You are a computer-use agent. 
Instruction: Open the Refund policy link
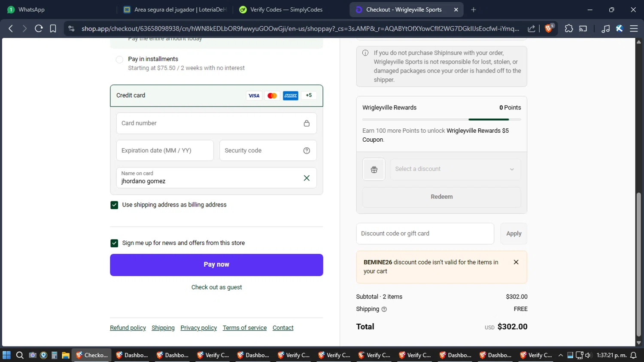point(128,328)
